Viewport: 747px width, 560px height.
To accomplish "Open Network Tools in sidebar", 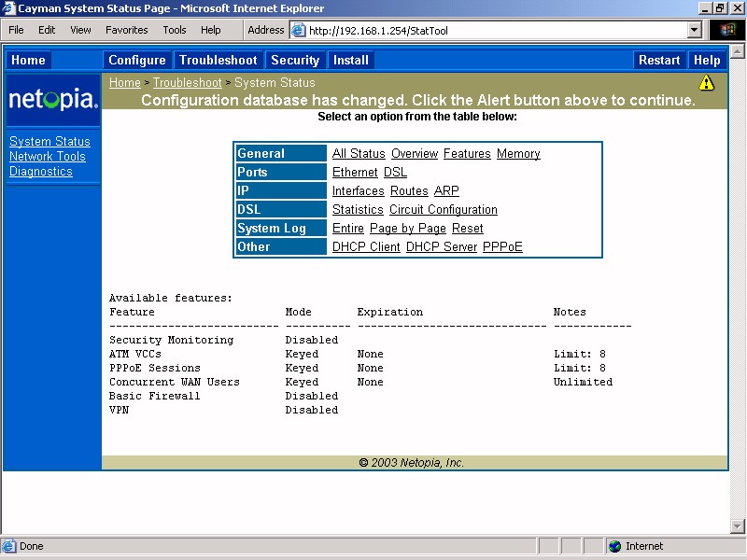I will [48, 156].
